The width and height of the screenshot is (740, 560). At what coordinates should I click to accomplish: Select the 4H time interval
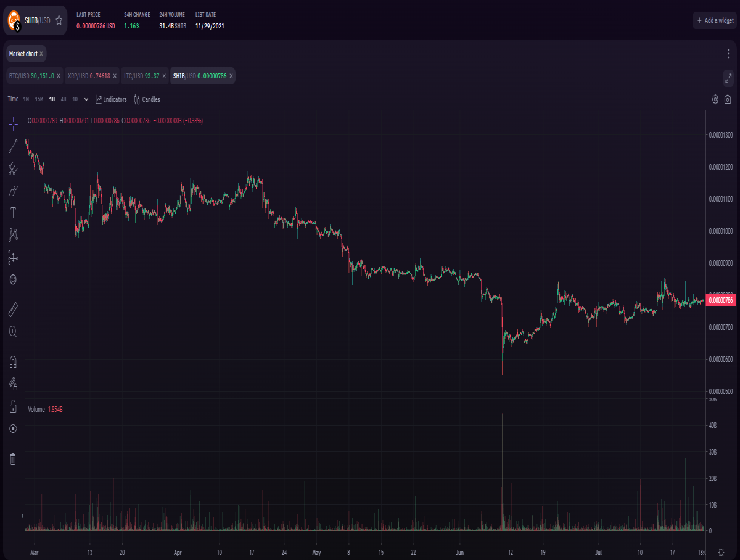pos(64,99)
